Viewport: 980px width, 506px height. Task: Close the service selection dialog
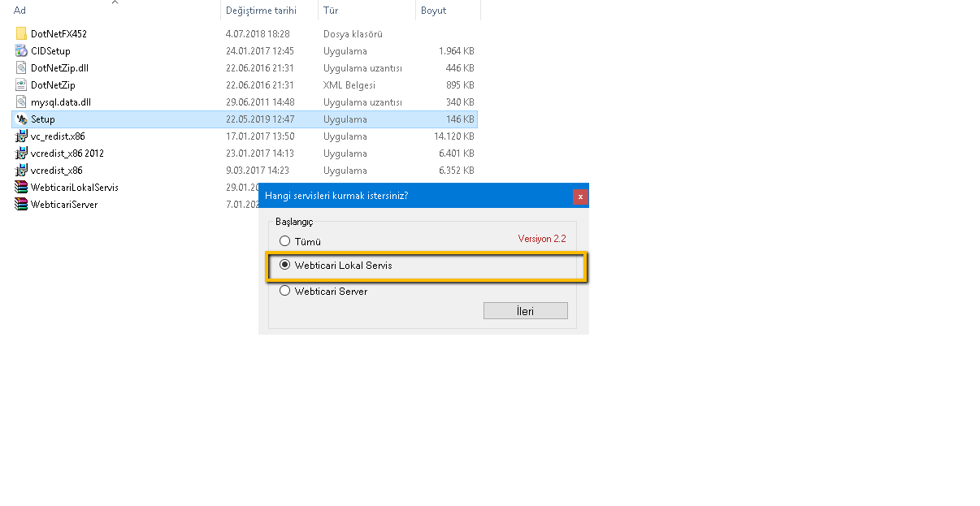tap(579, 197)
